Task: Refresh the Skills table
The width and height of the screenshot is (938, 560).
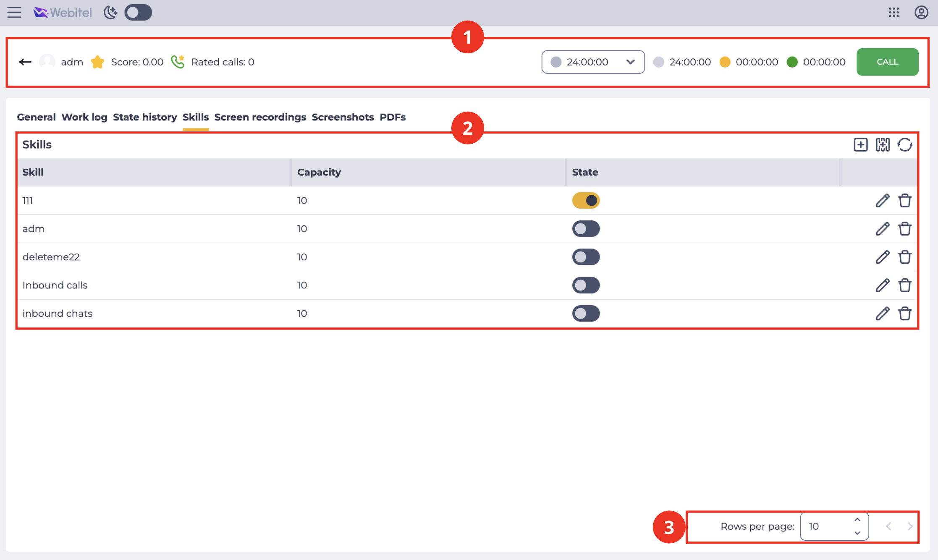Action: click(x=905, y=145)
